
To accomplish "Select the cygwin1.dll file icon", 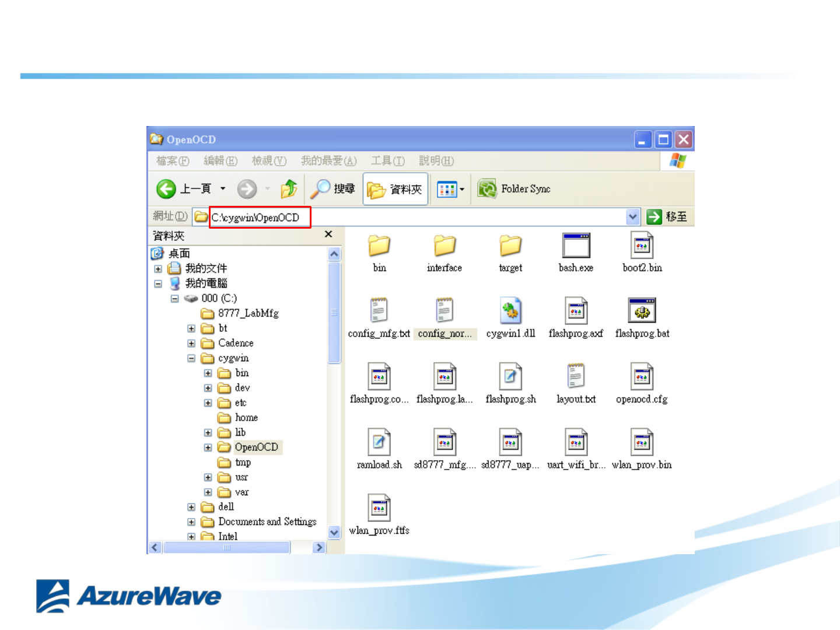I will click(510, 310).
